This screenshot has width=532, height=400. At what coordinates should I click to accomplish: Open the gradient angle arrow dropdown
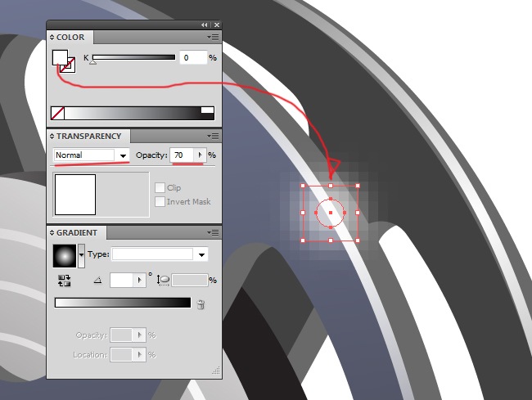tap(139, 281)
